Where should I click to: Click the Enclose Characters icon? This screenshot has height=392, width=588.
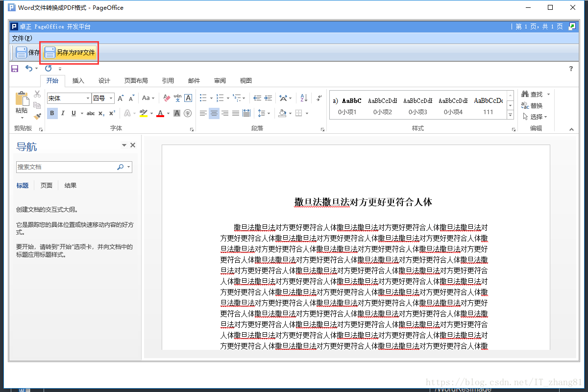[x=188, y=113]
